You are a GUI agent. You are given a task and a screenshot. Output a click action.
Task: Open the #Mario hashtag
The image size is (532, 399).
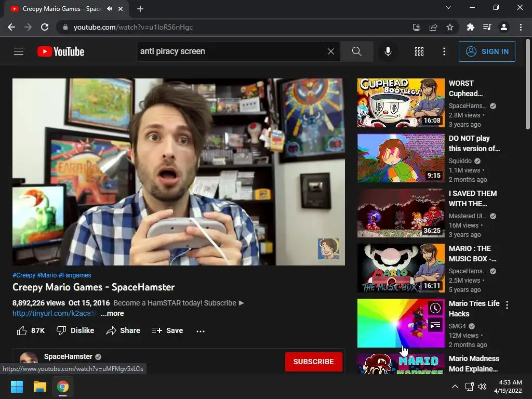click(x=47, y=275)
